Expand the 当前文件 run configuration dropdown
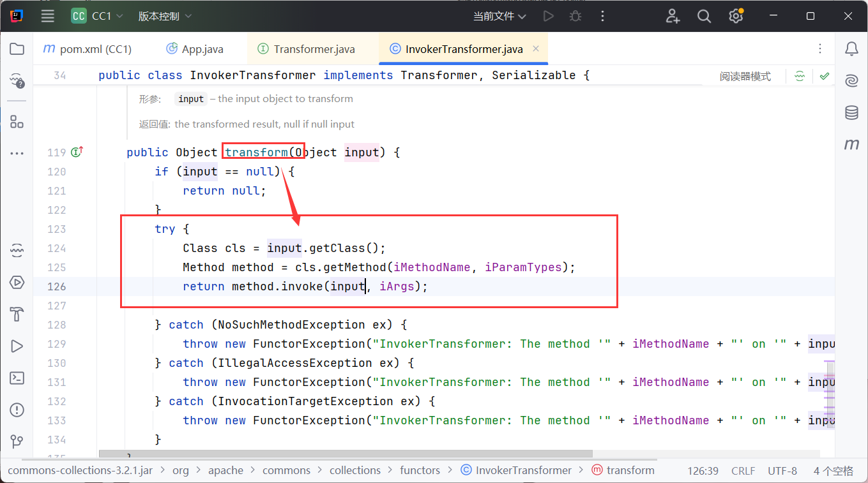Viewport: 868px width, 483px height. point(499,17)
